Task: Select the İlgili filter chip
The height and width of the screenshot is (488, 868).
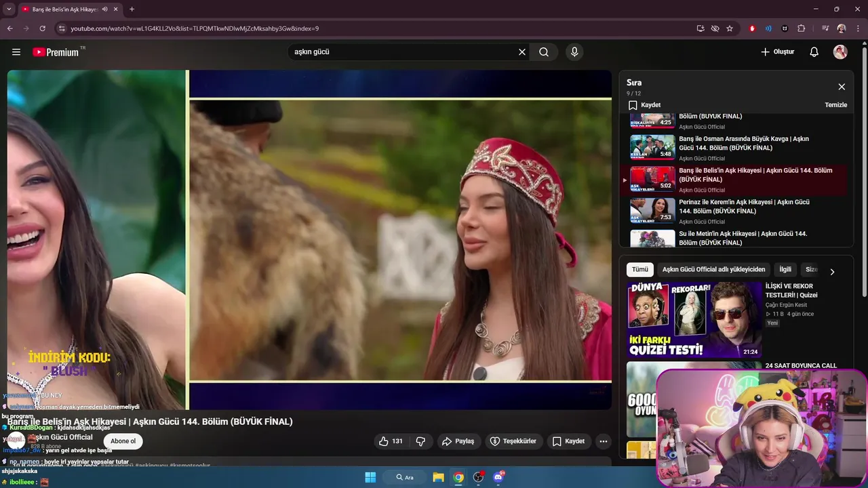Action: click(785, 269)
